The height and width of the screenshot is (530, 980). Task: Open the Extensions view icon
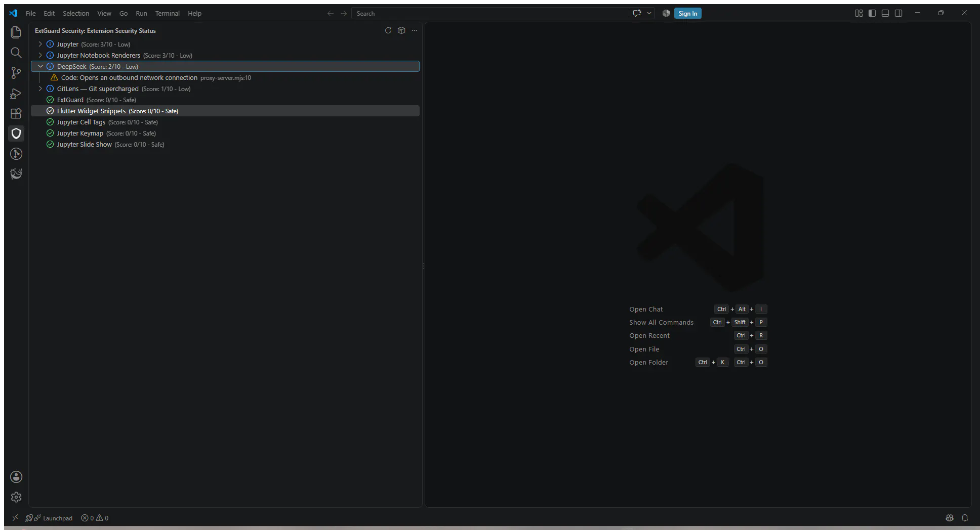16,113
